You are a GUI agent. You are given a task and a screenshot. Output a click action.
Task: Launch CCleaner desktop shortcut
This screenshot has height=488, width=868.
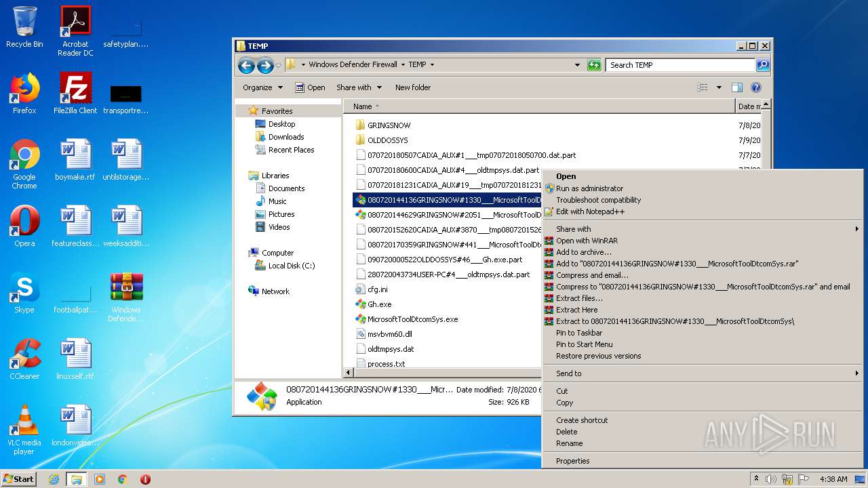(24, 359)
